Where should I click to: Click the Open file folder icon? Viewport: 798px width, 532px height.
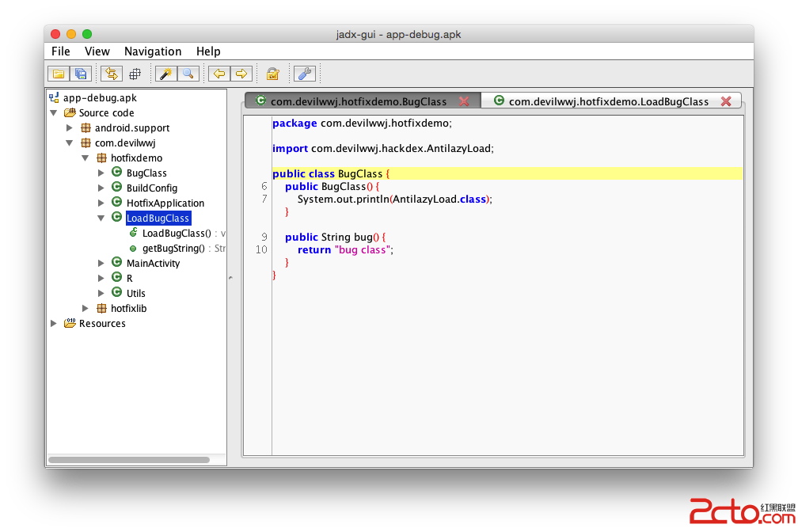(x=58, y=74)
